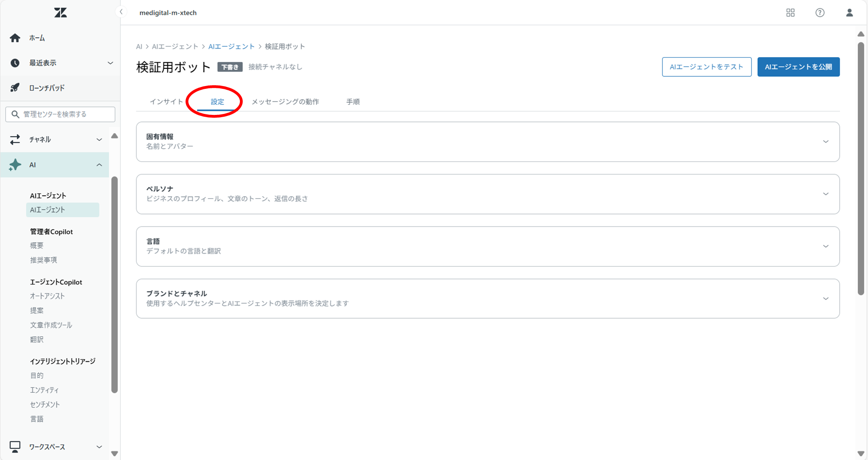Collapse the sidebar with arrow icon
The image size is (868, 460).
pos(121,12)
